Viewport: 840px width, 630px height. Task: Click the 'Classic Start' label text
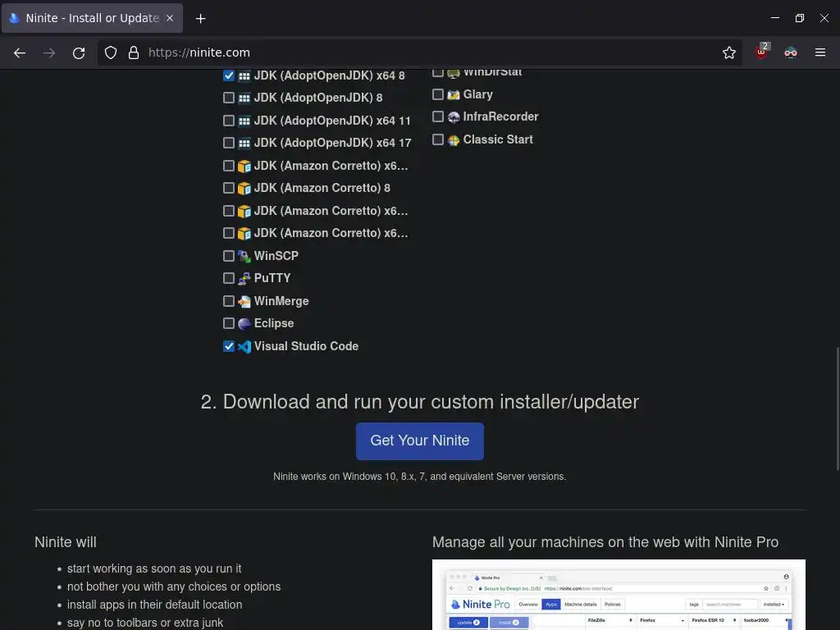[498, 139]
